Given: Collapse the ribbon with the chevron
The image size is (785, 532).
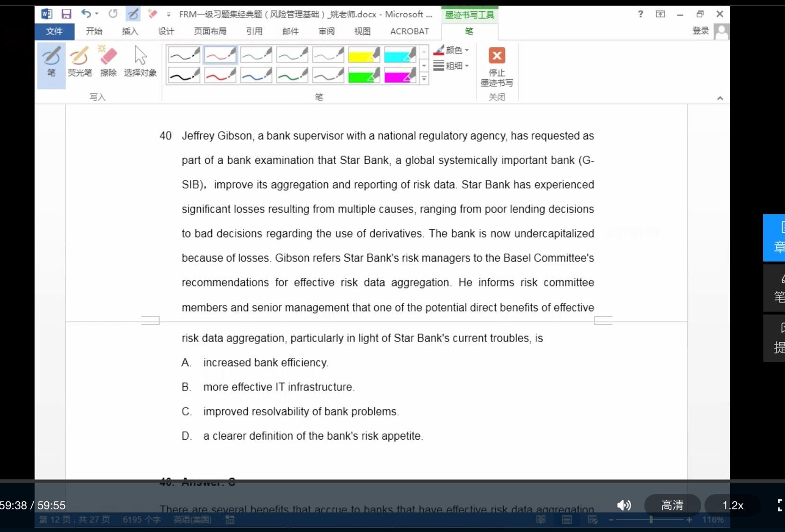Looking at the screenshot, I should 720,98.
